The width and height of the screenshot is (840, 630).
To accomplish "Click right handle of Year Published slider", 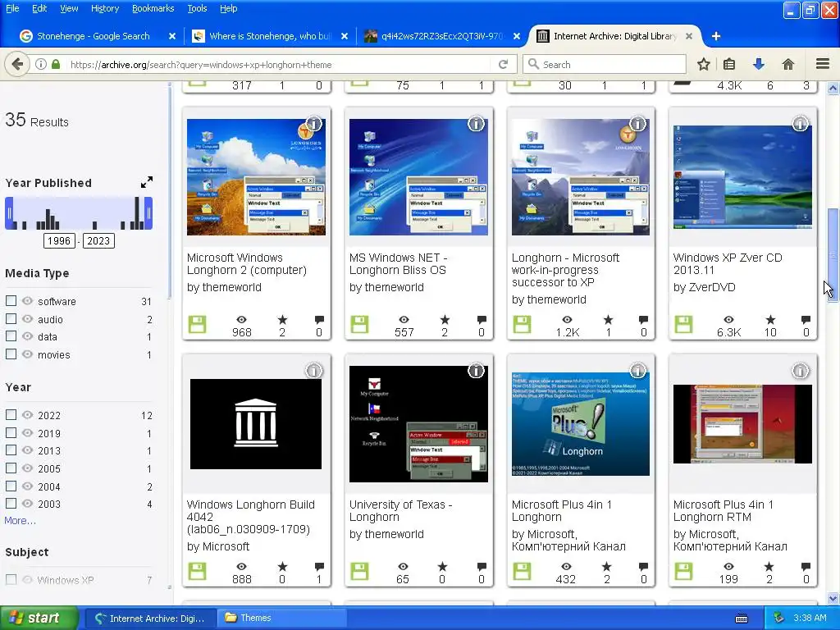I will (x=148, y=213).
